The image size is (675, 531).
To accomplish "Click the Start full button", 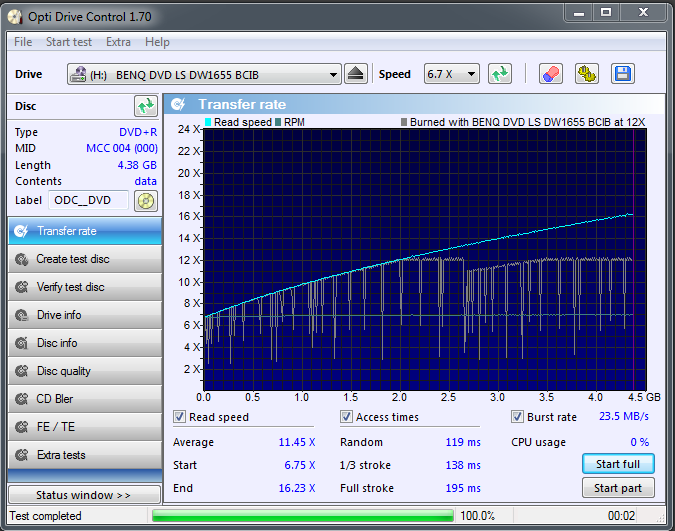I will point(618,464).
